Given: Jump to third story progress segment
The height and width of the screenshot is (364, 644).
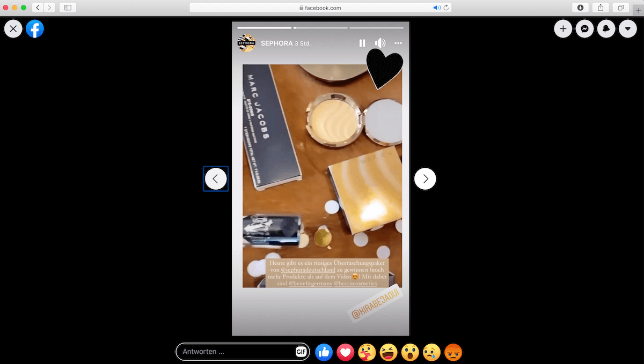Looking at the screenshot, I should 376,27.
